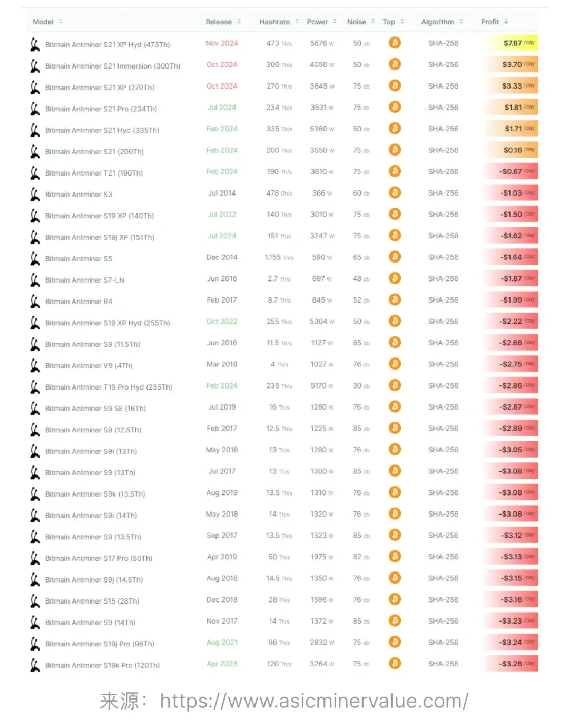Click the $7.87/day profit badge
The width and height of the screenshot is (569, 728).
click(511, 43)
